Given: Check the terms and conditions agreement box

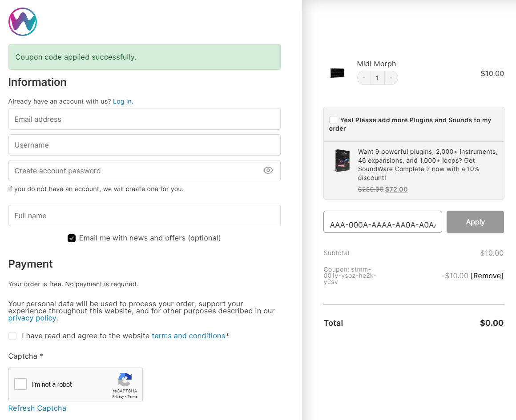Looking at the screenshot, I should click(x=12, y=336).
